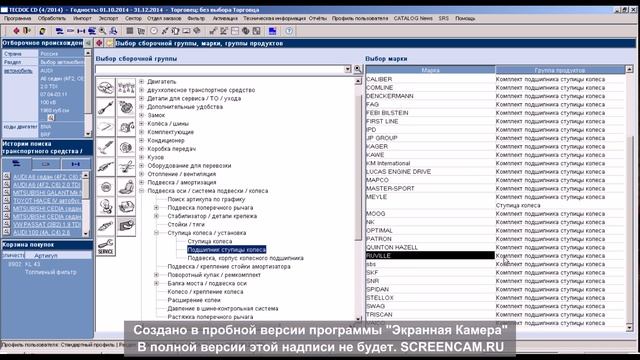The image size is (640, 360).
Task: Click the help question mark toolbar icon
Action: tap(289, 31)
